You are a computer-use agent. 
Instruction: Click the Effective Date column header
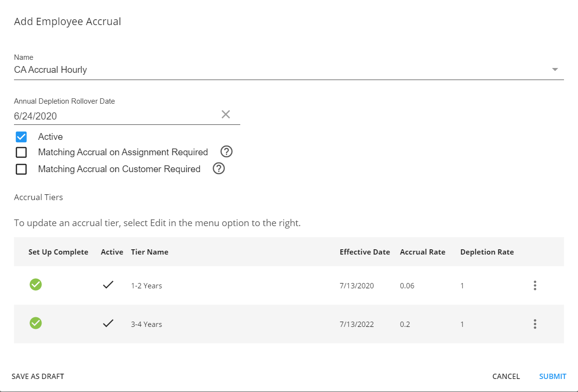[365, 252]
